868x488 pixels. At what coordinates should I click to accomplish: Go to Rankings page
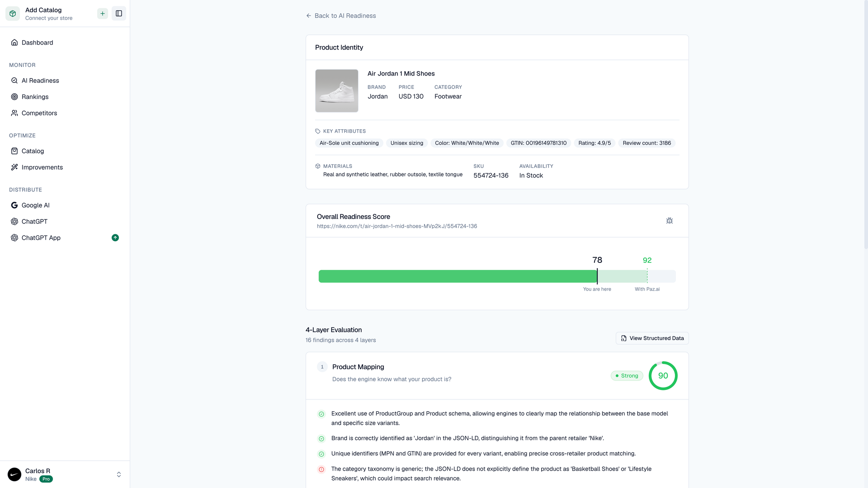[65, 97]
